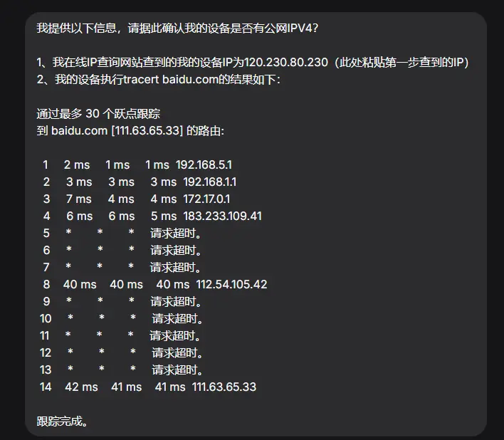Image resolution: width=504 pixels, height=440 pixels.
Task: Click the '请求超时' text on hop 13
Action: click(x=177, y=370)
